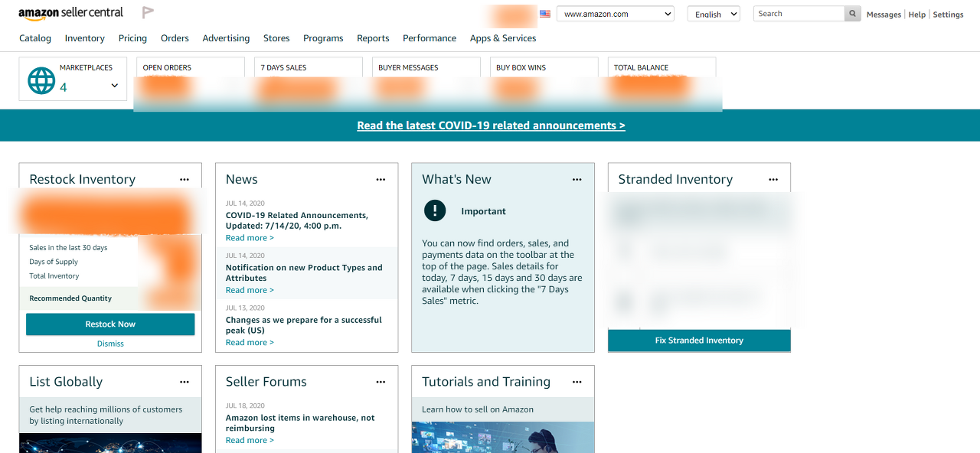Viewport: 980px width, 453px height.
Task: Open the www.amazon.com marketplace dropdown
Action: point(616,14)
